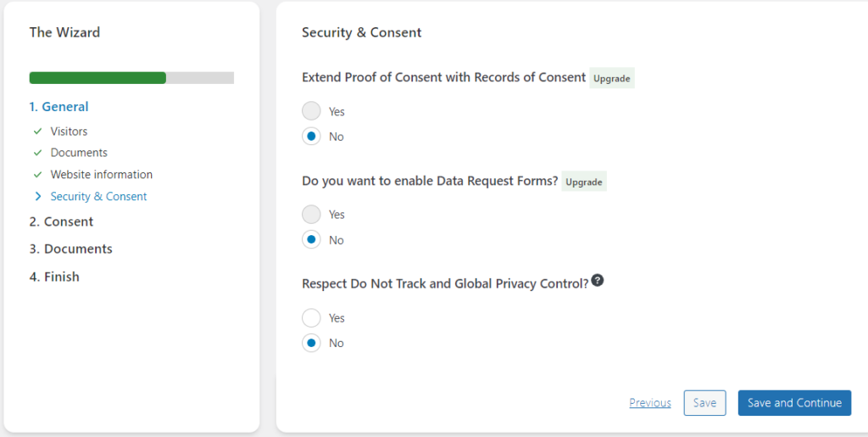Enable Data Request Forms with Yes
This screenshot has height=437, width=868.
click(311, 215)
